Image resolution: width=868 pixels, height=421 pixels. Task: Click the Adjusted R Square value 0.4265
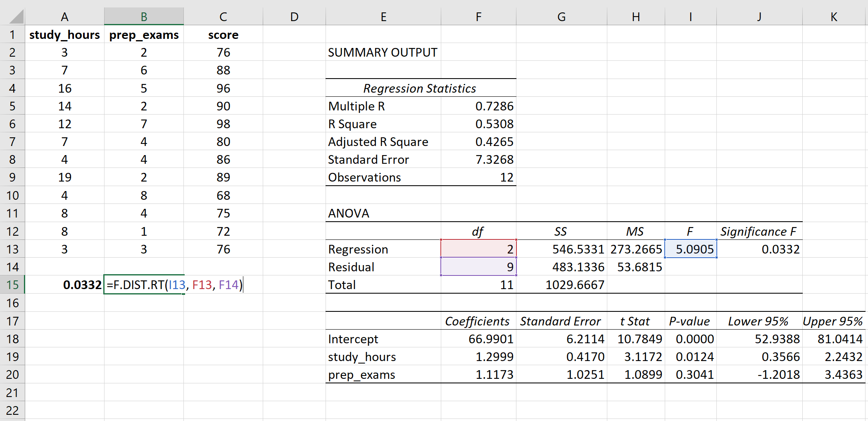click(478, 141)
